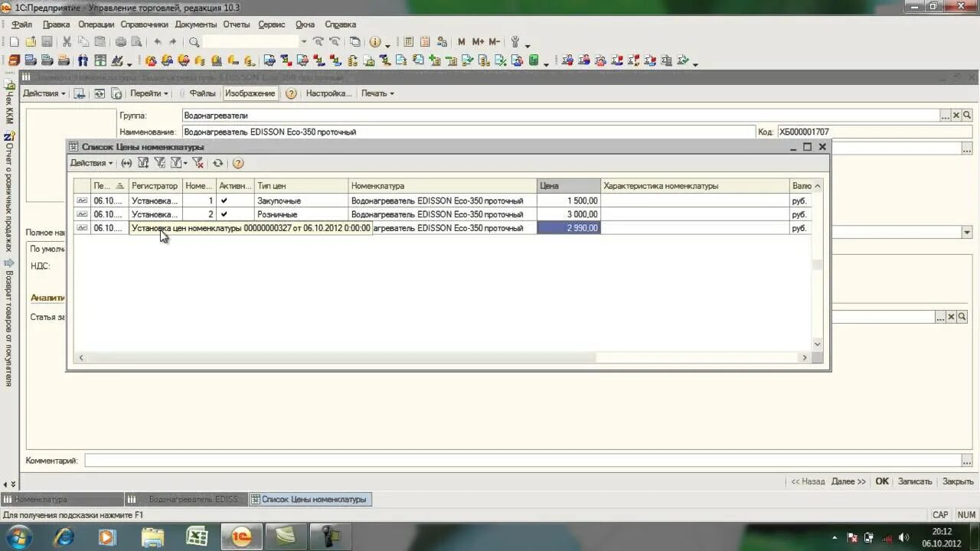Click the Далее >> button
Screen dimensions: 980x551
point(848,481)
